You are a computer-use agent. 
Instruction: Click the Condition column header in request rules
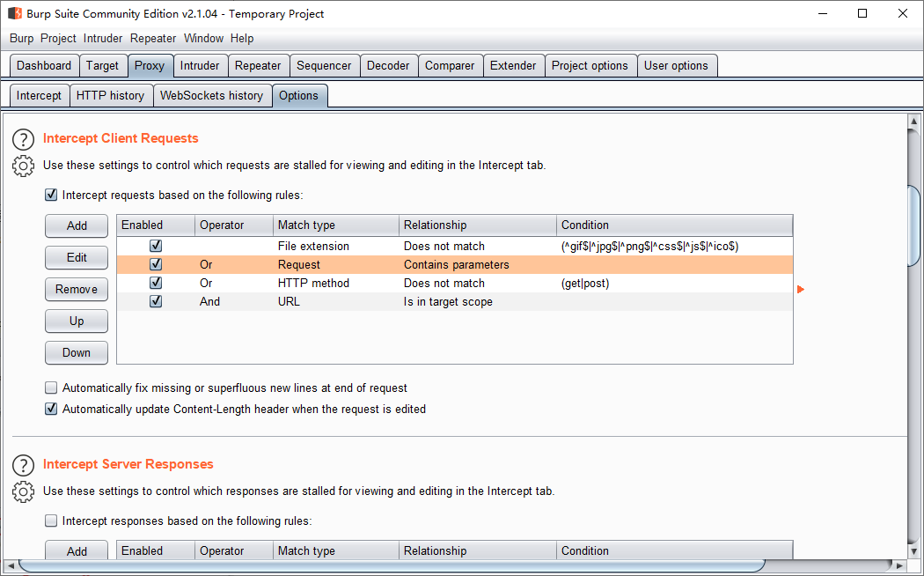tap(675, 225)
